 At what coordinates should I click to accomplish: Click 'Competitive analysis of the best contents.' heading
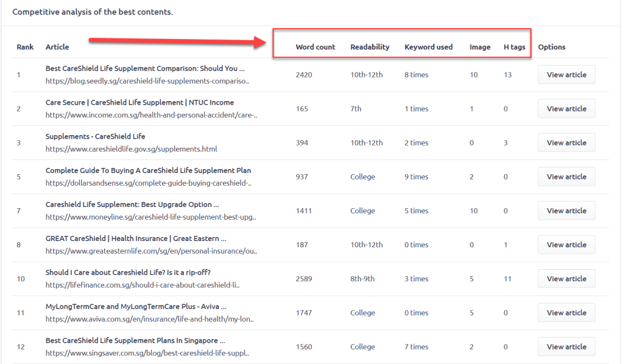[x=93, y=12]
